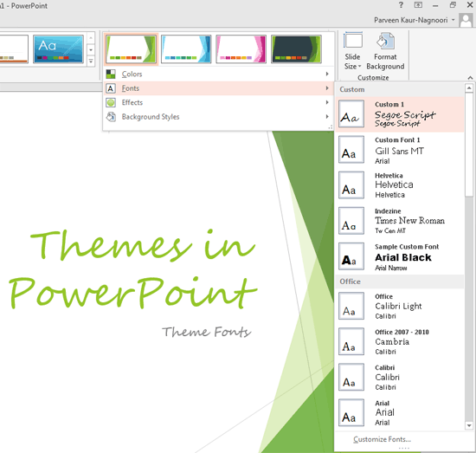Choose the Helvetica font set
This screenshot has width=476, height=453.
[400, 185]
